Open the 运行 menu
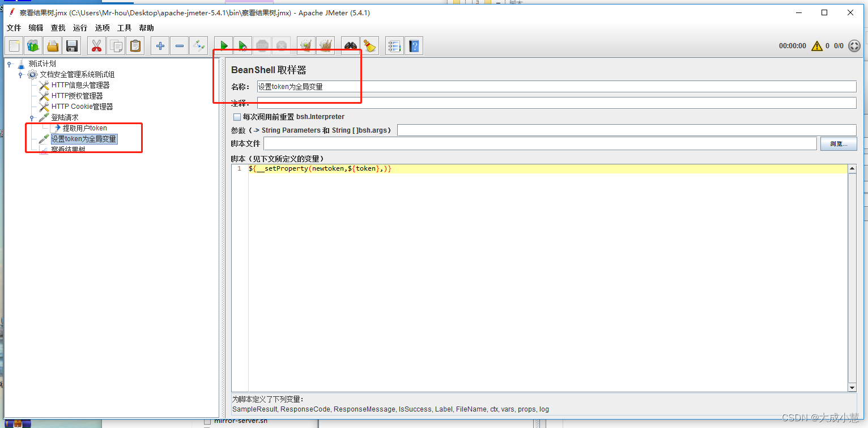Screen dimensions: 868x428 (80, 28)
